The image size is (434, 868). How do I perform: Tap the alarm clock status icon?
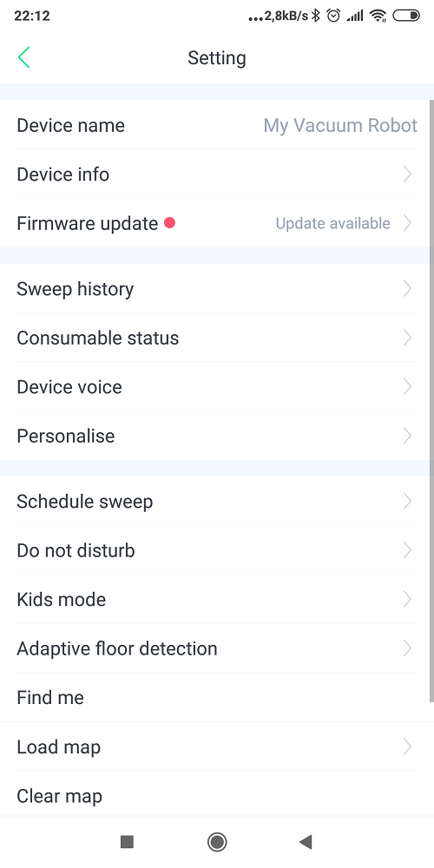tap(333, 16)
